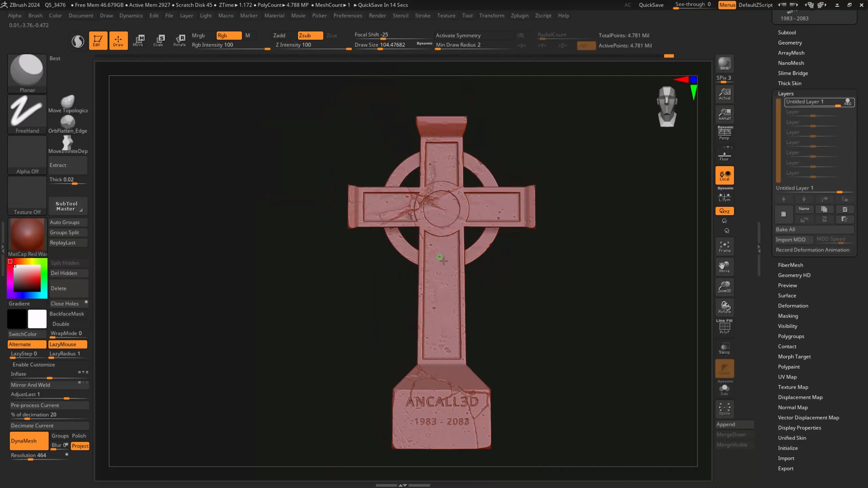This screenshot has height=488, width=868.
Task: Select the Rotate transform tool
Action: pos(179,40)
